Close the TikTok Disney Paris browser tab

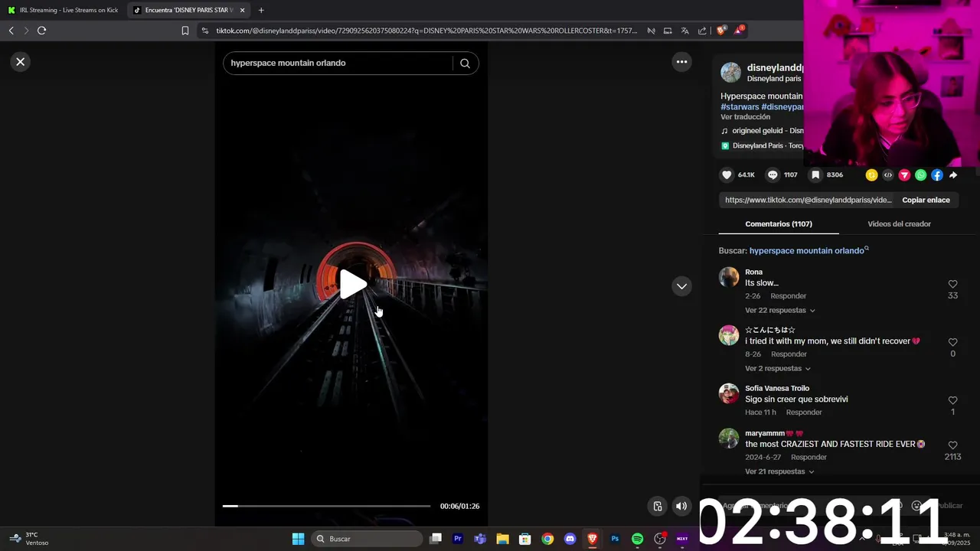[242, 10]
